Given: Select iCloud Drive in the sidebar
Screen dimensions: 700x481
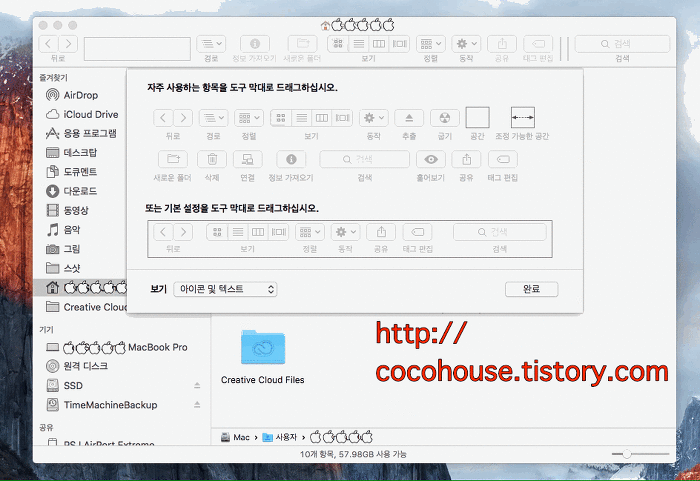Looking at the screenshot, I should click(82, 114).
